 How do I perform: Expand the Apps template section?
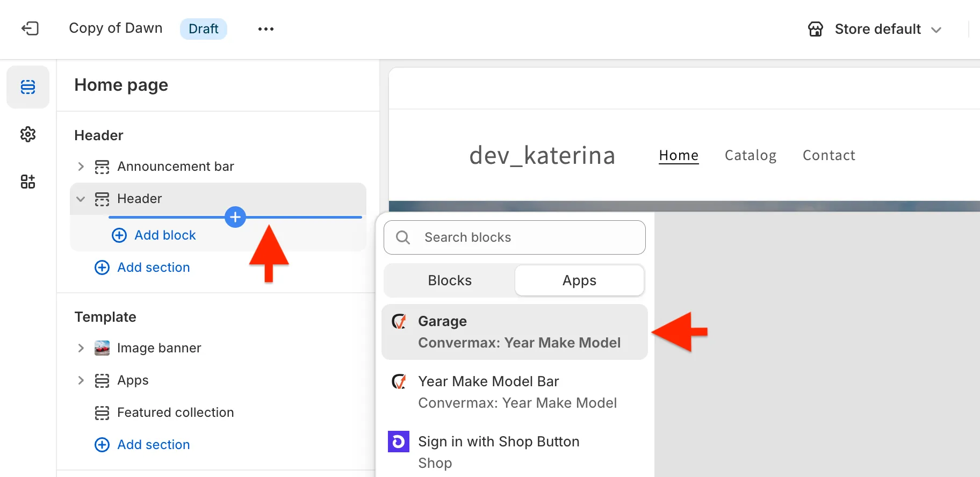(81, 380)
